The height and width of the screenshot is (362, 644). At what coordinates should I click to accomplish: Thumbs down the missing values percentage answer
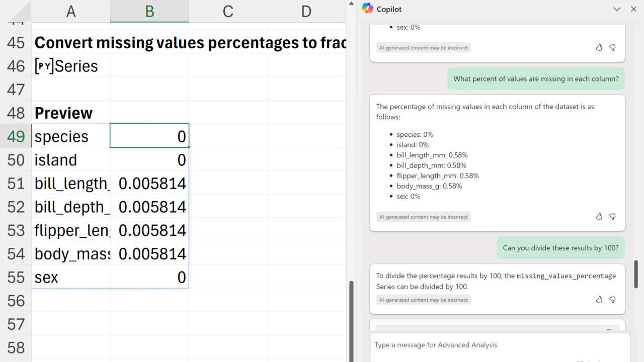(x=612, y=217)
